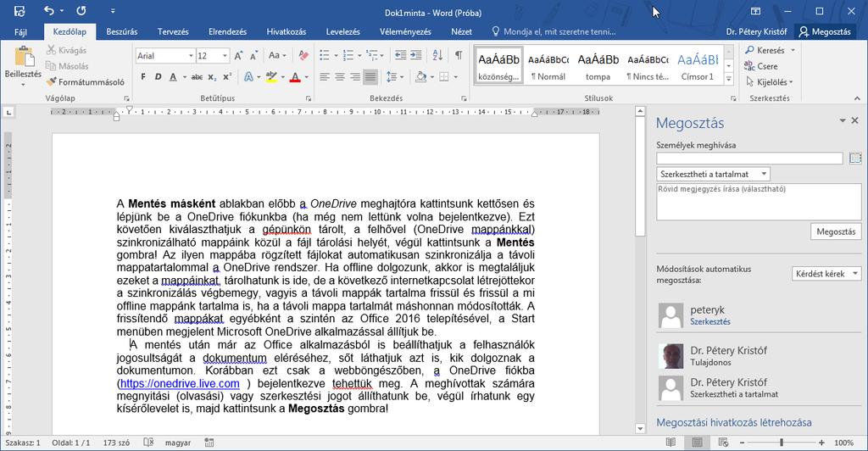The height and width of the screenshot is (451, 868).
Task: Center the paragraph text
Action: click(340, 77)
